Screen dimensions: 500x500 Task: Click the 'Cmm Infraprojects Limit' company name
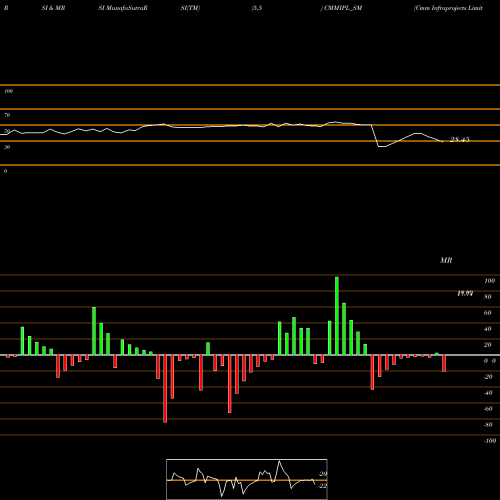point(448,8)
